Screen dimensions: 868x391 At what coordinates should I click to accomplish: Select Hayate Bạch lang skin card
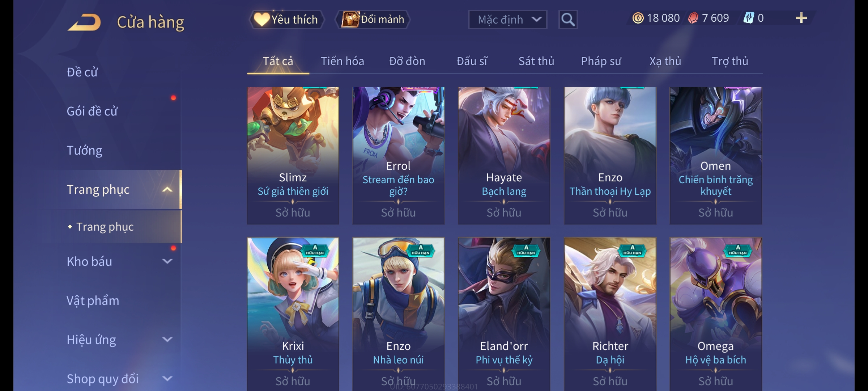[x=504, y=155]
